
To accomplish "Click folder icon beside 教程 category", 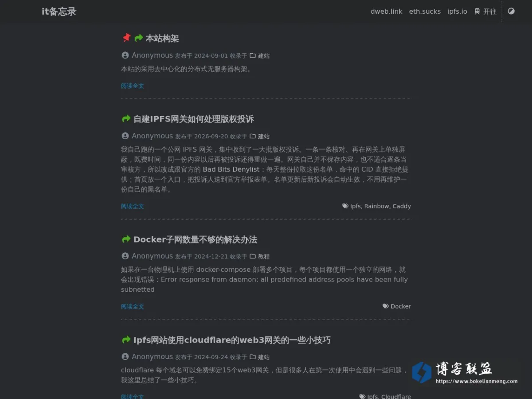I will (253, 256).
